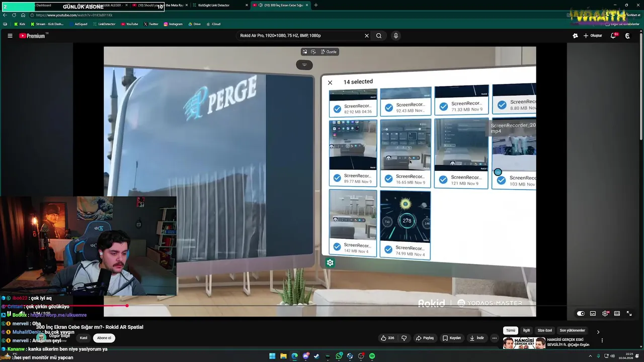Clear the YouTube search query

[367, 36]
